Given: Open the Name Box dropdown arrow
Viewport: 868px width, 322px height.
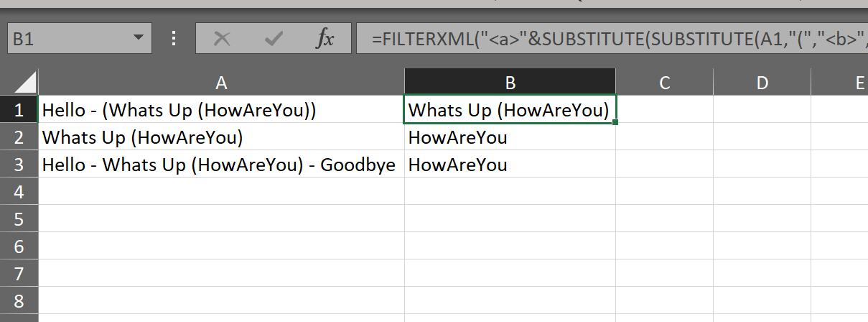Looking at the screenshot, I should click(x=137, y=39).
